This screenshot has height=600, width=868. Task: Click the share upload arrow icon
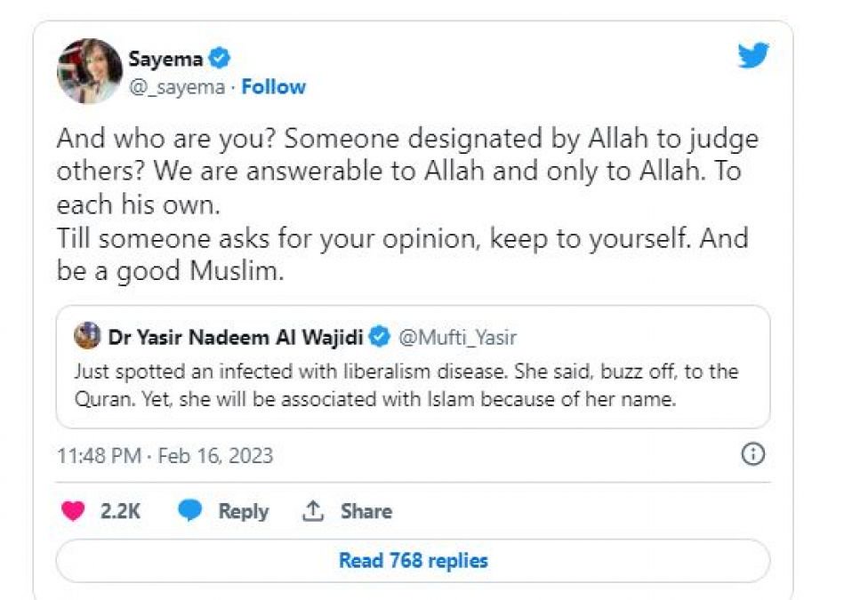coord(313,511)
